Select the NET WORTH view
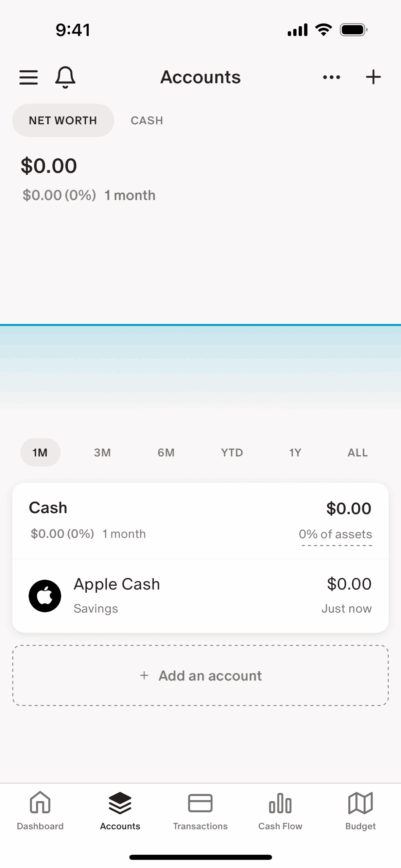401x868 pixels. 63,121
